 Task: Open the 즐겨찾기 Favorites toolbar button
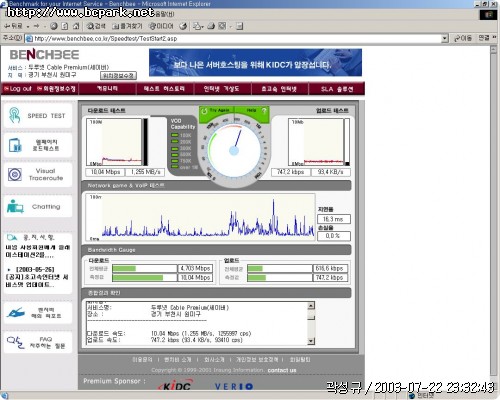point(127,26)
